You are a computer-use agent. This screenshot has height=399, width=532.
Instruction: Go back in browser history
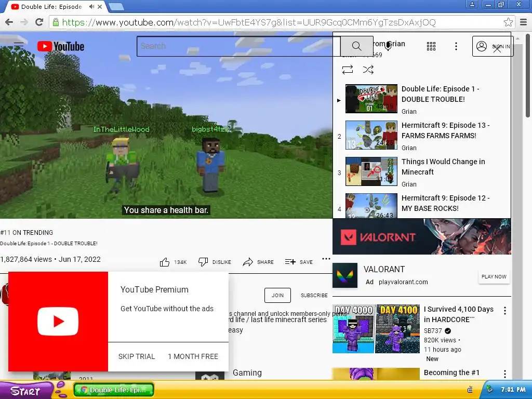tap(9, 22)
